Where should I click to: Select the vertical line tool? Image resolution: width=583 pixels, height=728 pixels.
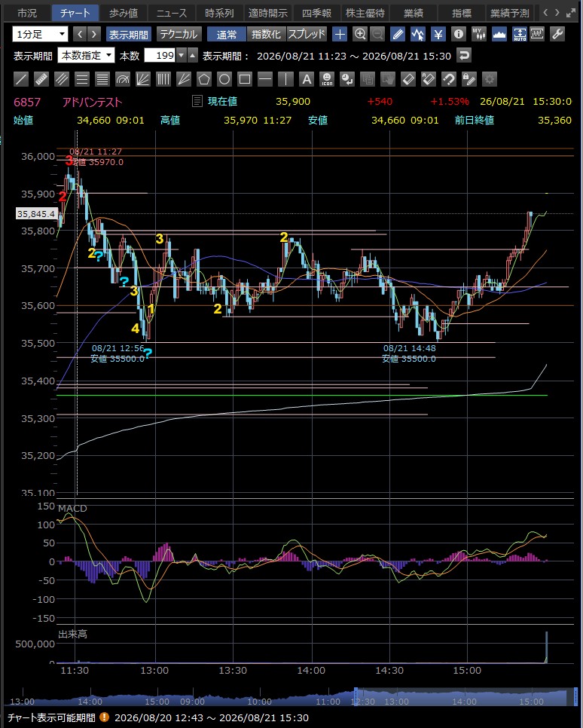tap(285, 79)
